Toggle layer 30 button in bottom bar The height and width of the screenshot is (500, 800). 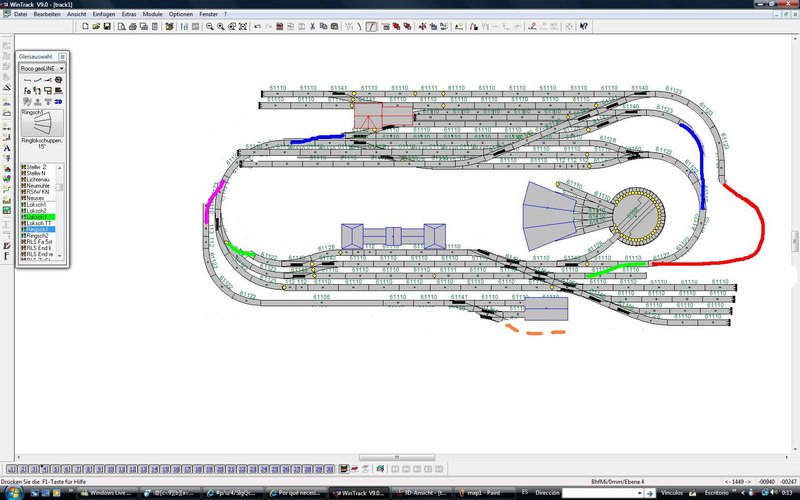click(330, 469)
